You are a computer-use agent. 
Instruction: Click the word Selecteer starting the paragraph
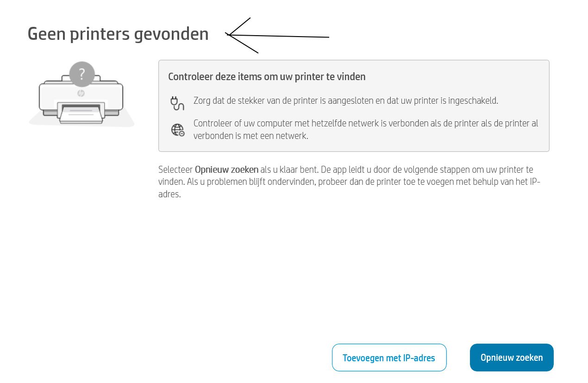coord(175,170)
